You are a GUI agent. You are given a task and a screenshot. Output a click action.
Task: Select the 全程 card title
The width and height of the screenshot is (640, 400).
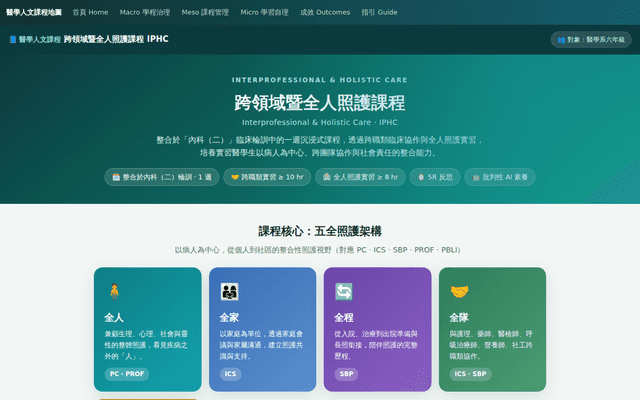[344, 318]
